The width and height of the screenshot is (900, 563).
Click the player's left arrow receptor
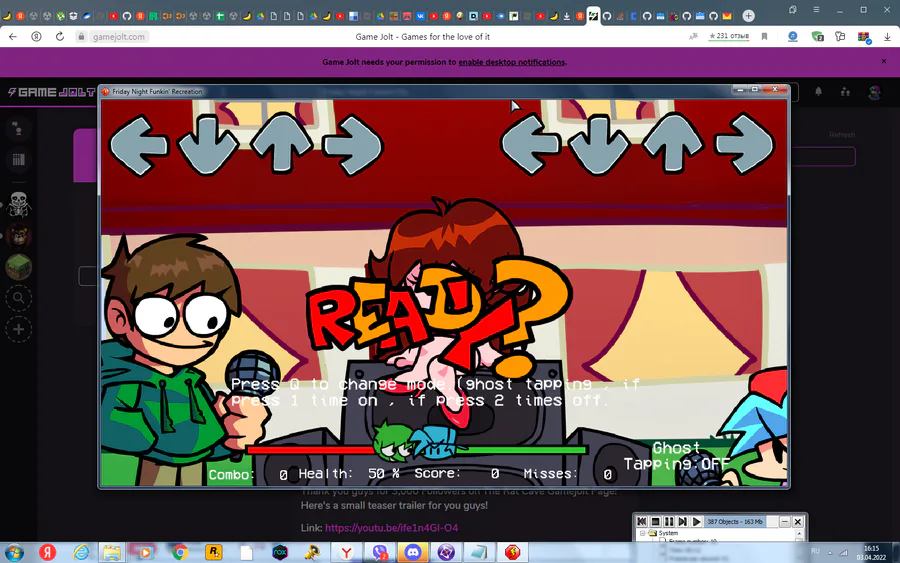[530, 144]
